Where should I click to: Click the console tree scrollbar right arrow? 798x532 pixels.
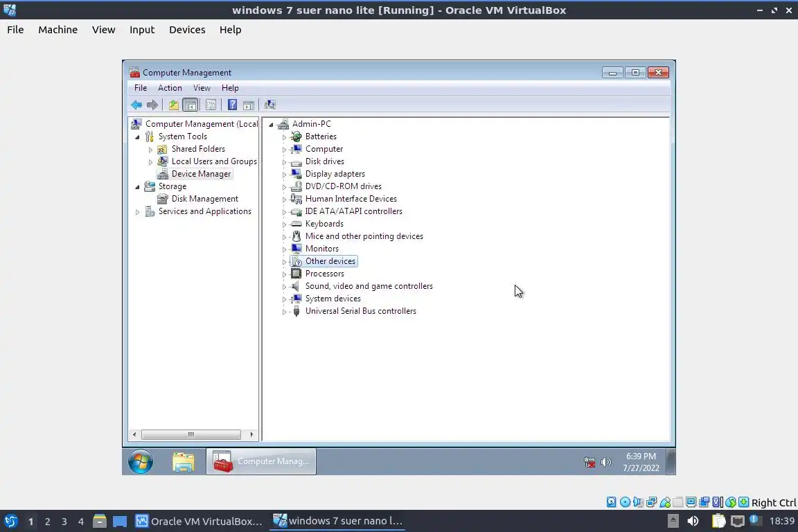tap(251, 435)
